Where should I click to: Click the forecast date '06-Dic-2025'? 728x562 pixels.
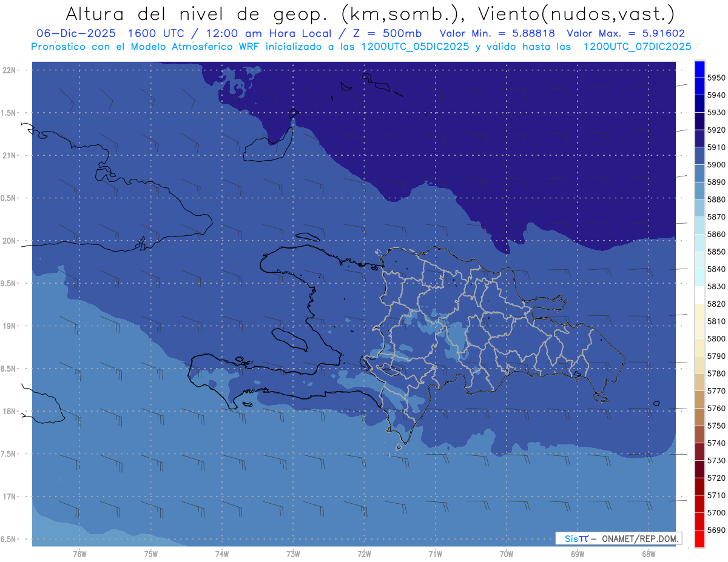(x=76, y=34)
